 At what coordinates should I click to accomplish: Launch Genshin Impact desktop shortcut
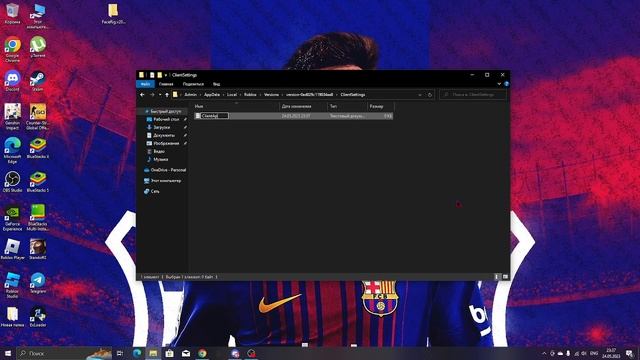(12, 116)
